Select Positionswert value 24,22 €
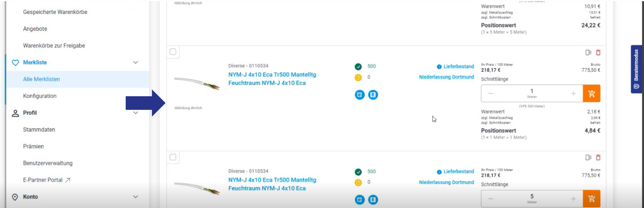The image size is (644, 208). pyautogui.click(x=591, y=25)
